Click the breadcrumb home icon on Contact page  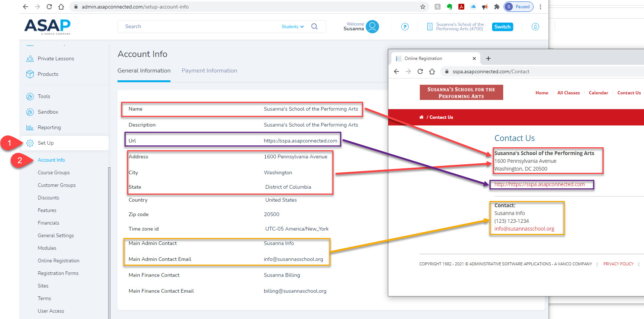(x=421, y=117)
